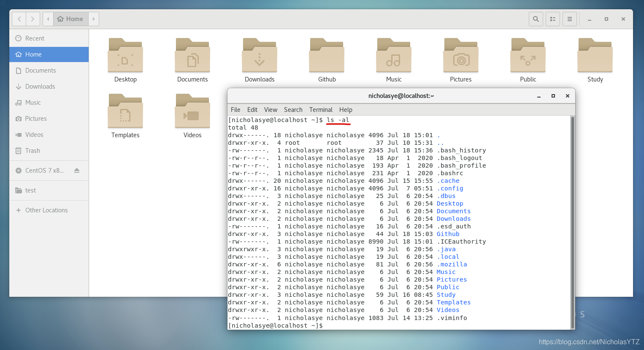
Task: Close the Files window
Action: (623, 19)
